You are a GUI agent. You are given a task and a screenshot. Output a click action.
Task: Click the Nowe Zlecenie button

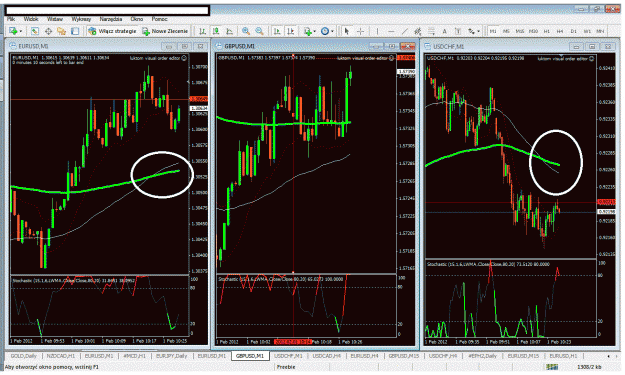[165, 31]
